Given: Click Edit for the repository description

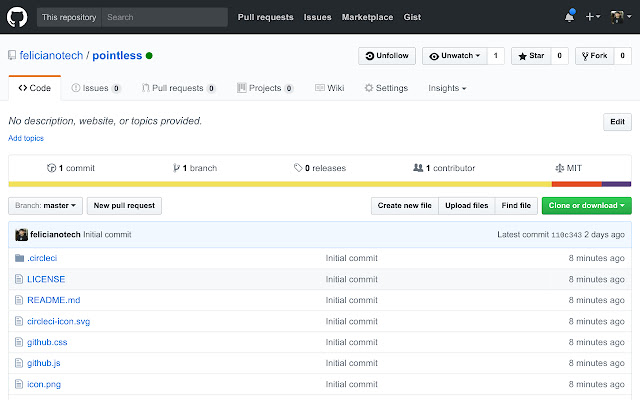Looking at the screenshot, I should [x=617, y=122].
